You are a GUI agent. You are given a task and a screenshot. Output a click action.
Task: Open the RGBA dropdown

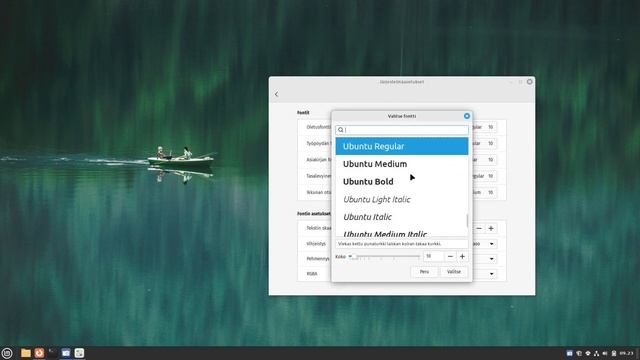point(485,274)
